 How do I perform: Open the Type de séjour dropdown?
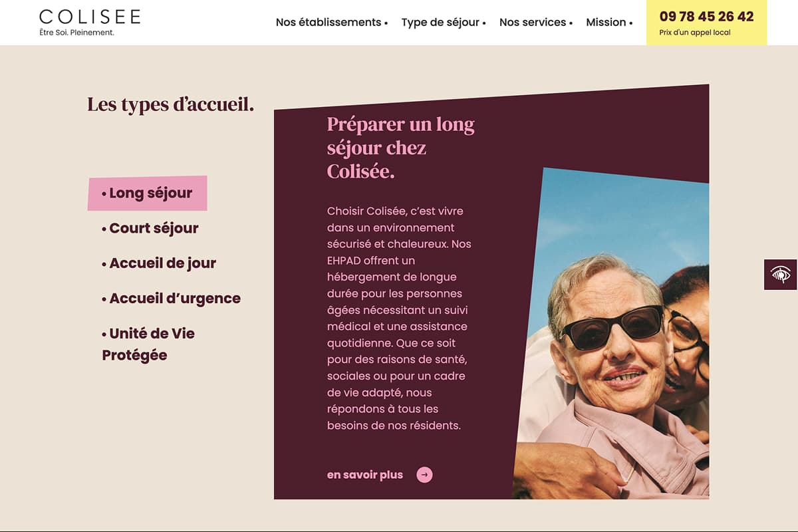443,23
